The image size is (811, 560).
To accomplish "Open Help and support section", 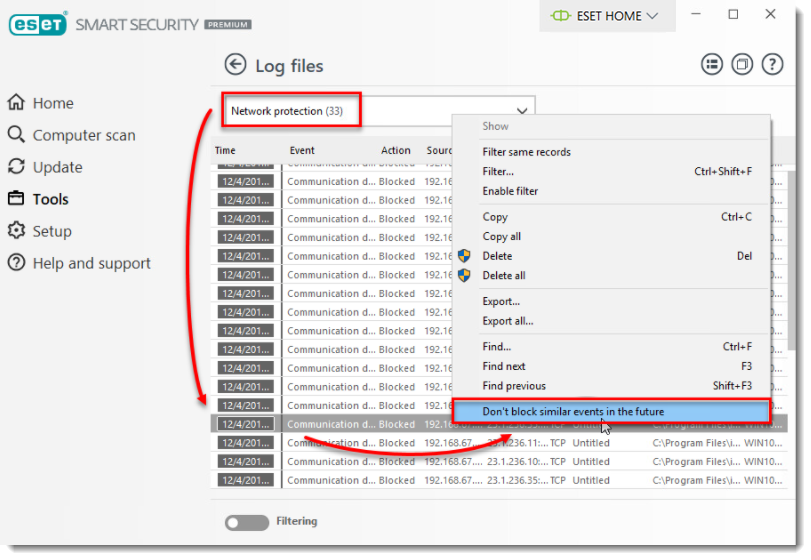I will (92, 263).
